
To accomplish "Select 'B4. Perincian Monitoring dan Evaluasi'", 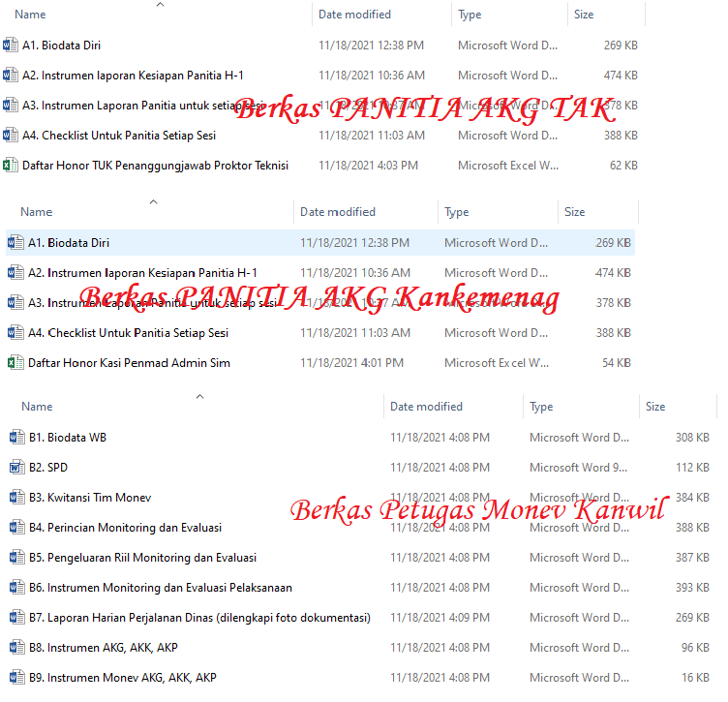I will click(x=125, y=528).
